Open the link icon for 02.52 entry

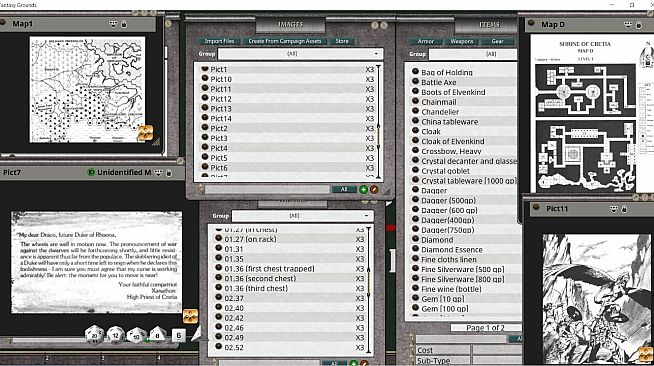pos(219,346)
